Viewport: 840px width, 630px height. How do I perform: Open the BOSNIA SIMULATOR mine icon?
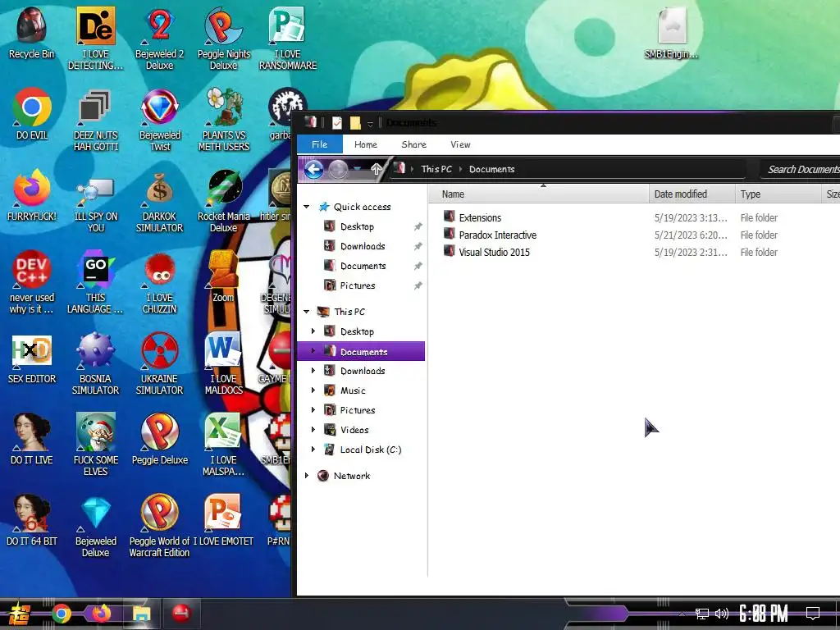coord(95,364)
